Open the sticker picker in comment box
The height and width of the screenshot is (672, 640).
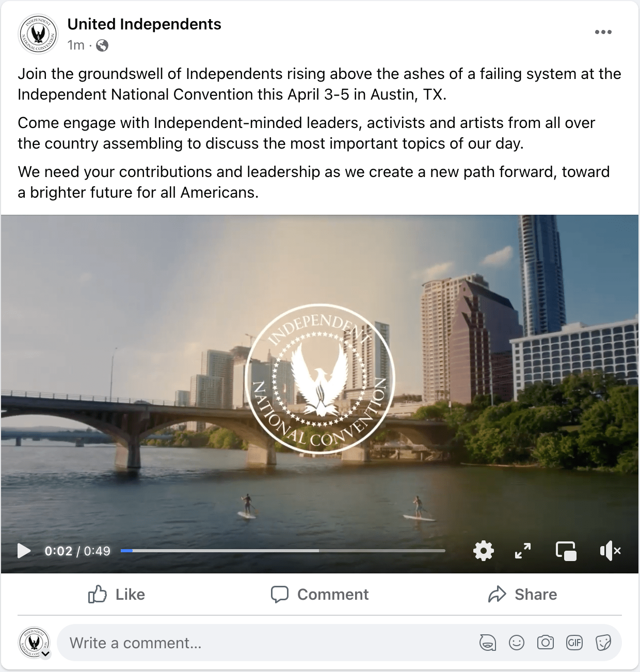[603, 643]
